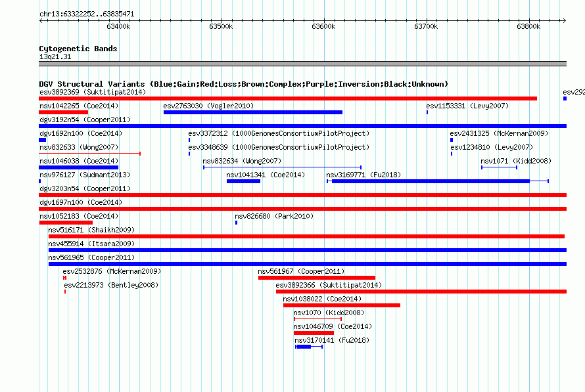
Task: Open the nsv455914 (Itsara2009) variant label
Action: [x=91, y=244]
